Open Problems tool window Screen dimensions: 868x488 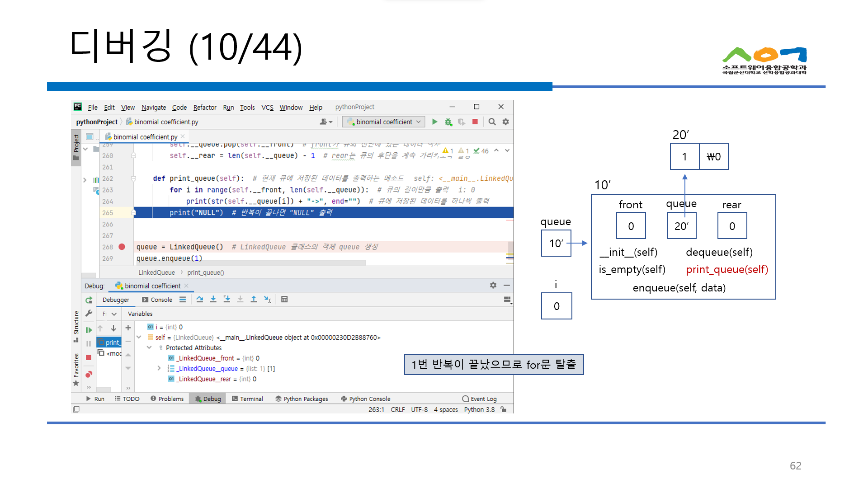tap(167, 399)
